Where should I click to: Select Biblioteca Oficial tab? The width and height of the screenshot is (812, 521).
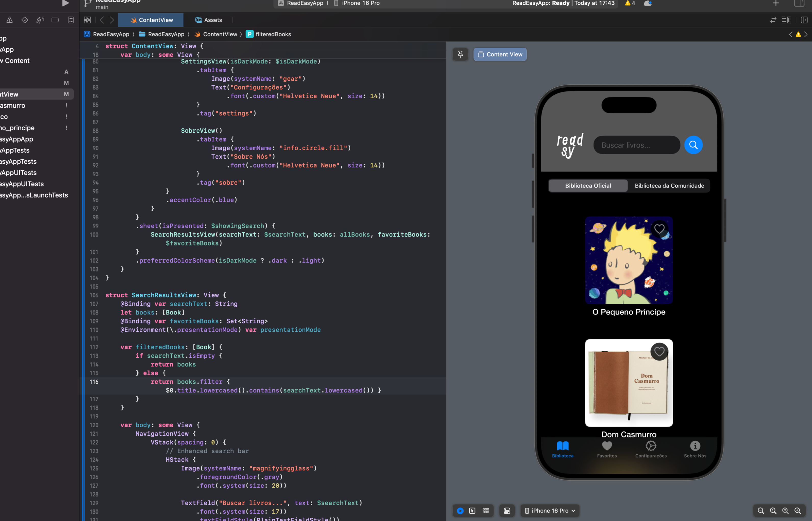pos(588,185)
